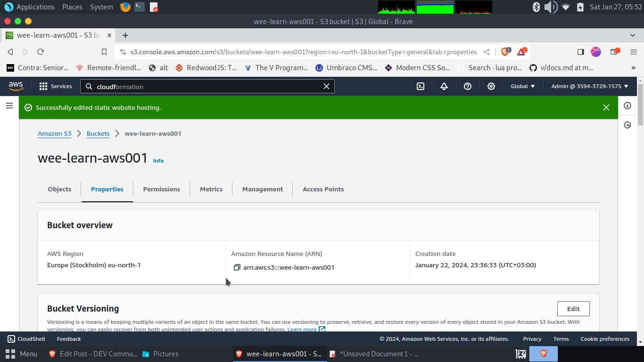Open the Privacy footer link
This screenshot has height=362, width=644.
click(x=532, y=339)
